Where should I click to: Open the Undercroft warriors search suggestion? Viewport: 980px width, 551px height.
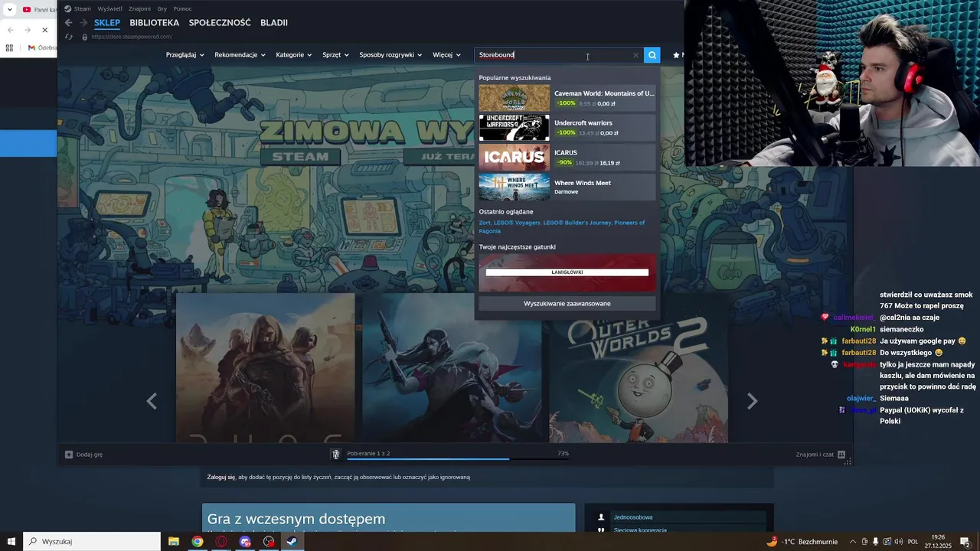567,128
